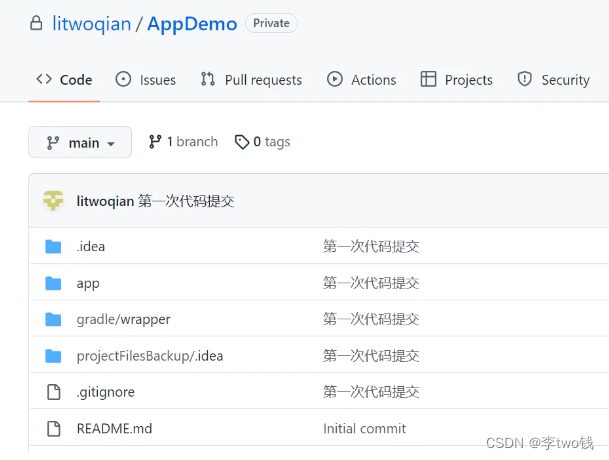Open the README.md file
609x460 pixels.
point(114,428)
